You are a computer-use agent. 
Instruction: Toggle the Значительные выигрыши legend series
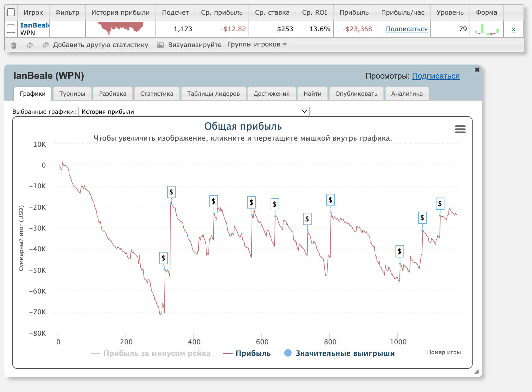[339, 353]
